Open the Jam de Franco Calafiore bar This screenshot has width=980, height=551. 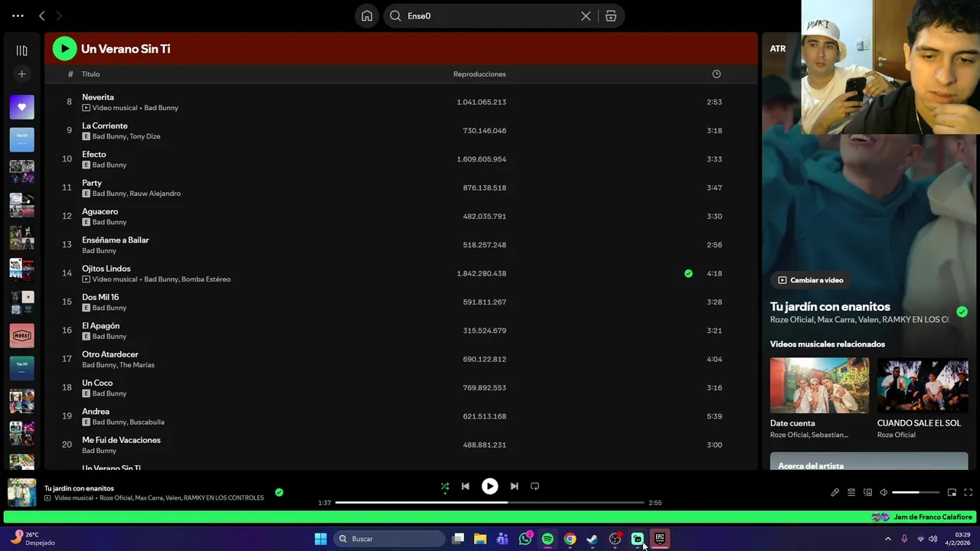[x=490, y=517]
